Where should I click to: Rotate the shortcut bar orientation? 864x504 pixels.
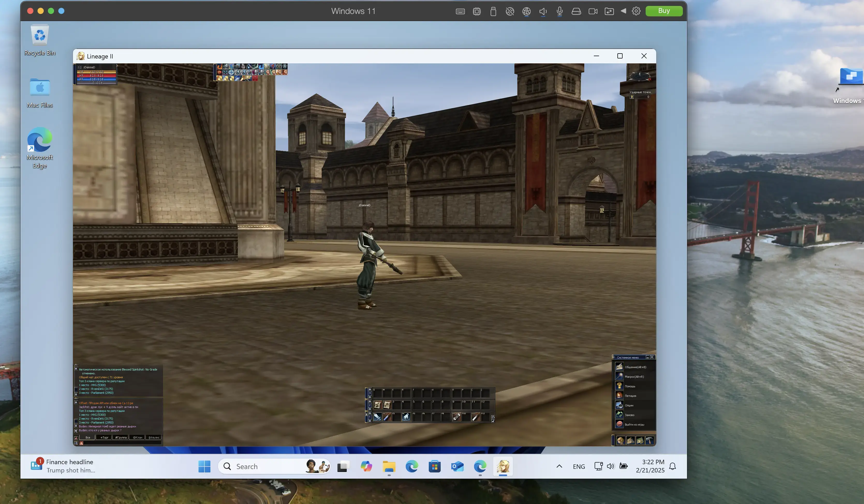(493, 417)
